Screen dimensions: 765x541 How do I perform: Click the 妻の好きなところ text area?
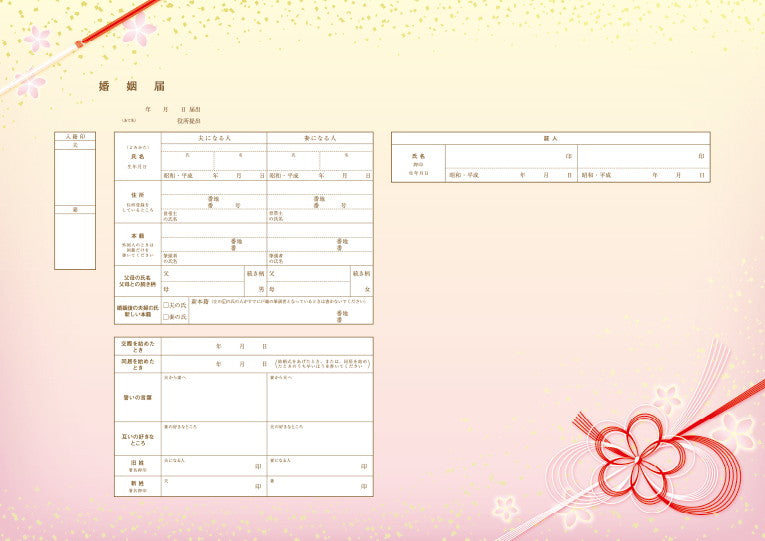click(x=214, y=440)
